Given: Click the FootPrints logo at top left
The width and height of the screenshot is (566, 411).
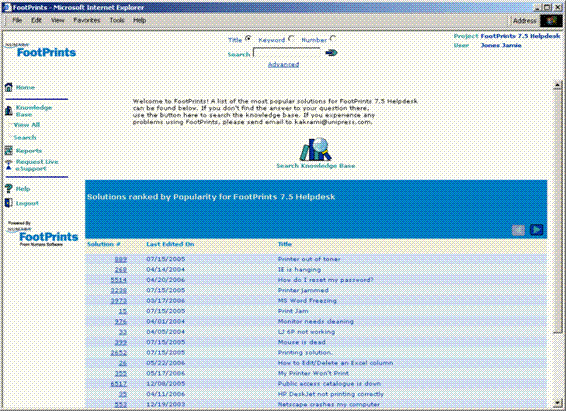Looking at the screenshot, I should [40, 51].
